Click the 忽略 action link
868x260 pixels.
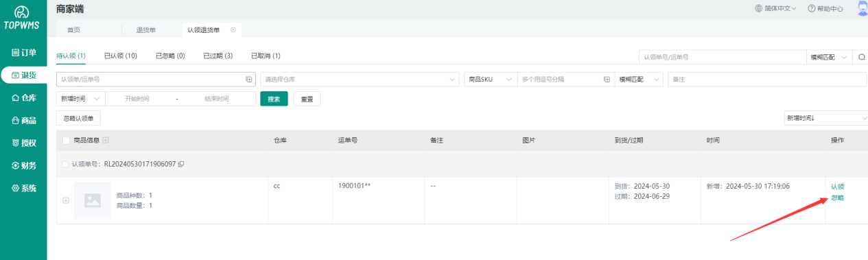pos(837,198)
